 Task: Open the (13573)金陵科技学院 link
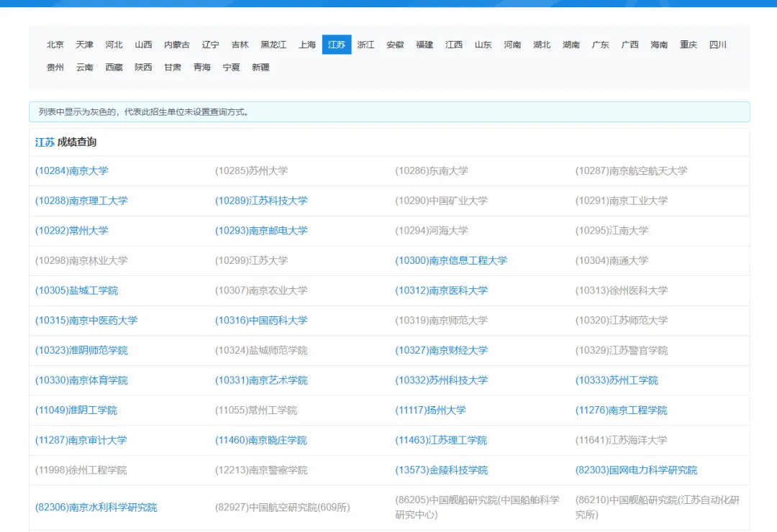(441, 470)
